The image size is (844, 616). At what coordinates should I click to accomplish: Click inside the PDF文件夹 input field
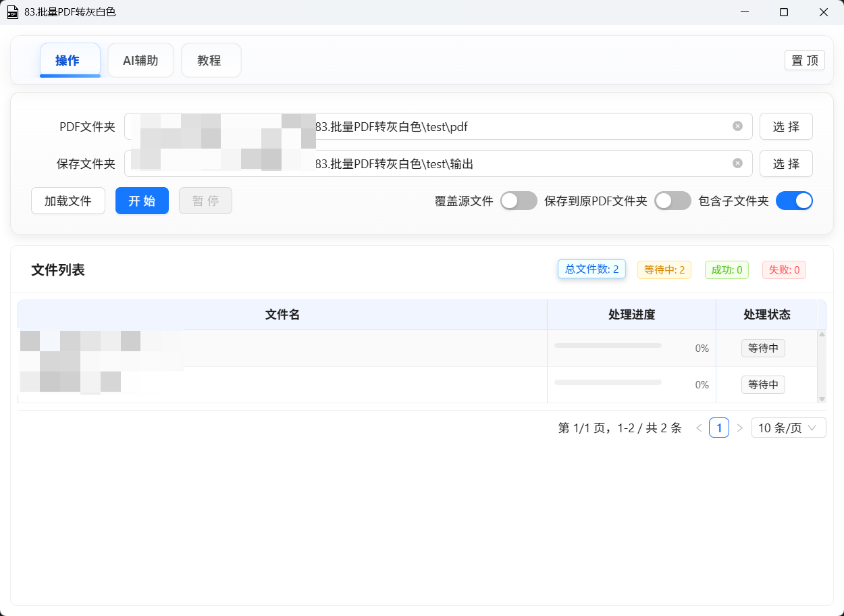[x=439, y=126]
